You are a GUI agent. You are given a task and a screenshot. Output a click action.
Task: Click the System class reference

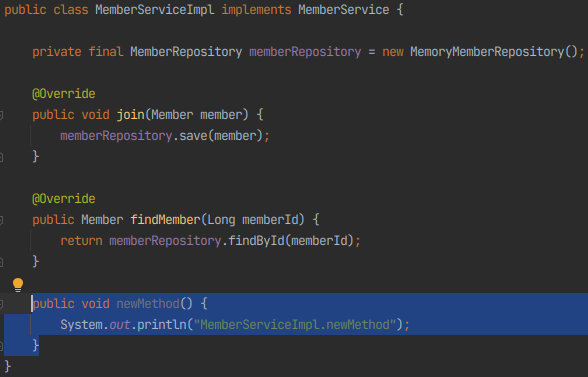pos(81,325)
